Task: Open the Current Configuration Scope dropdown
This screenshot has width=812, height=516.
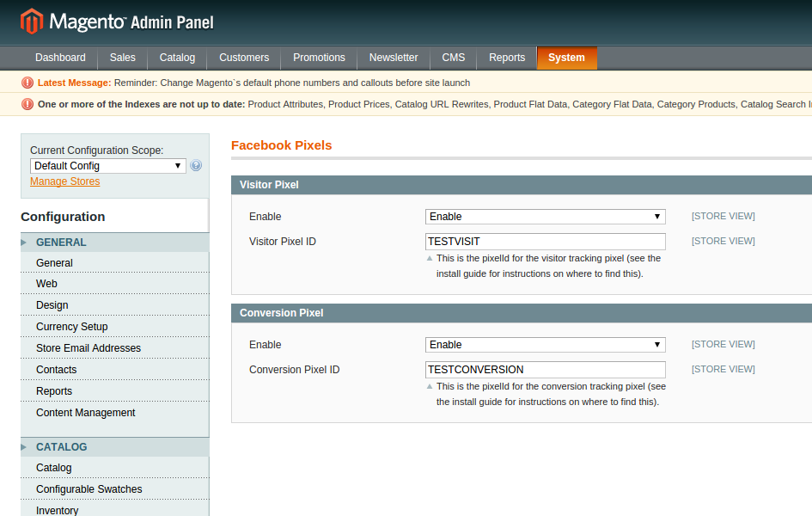Action: point(107,166)
